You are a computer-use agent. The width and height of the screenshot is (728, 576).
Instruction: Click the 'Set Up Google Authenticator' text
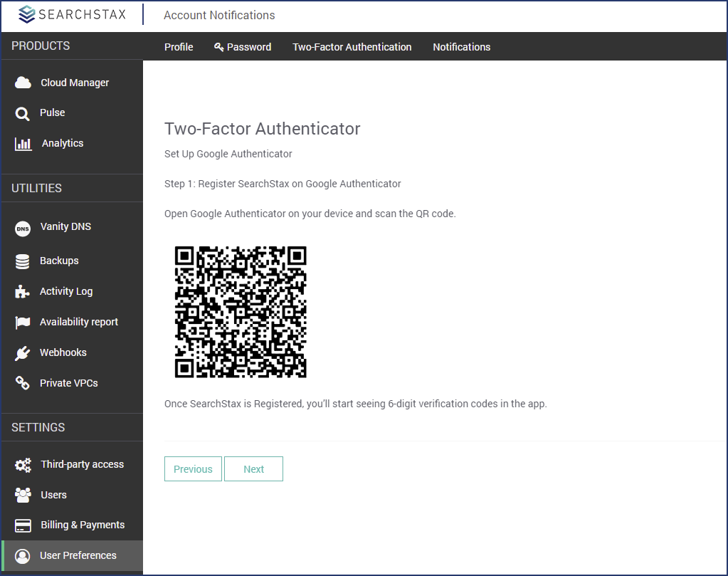pyautogui.click(x=228, y=154)
